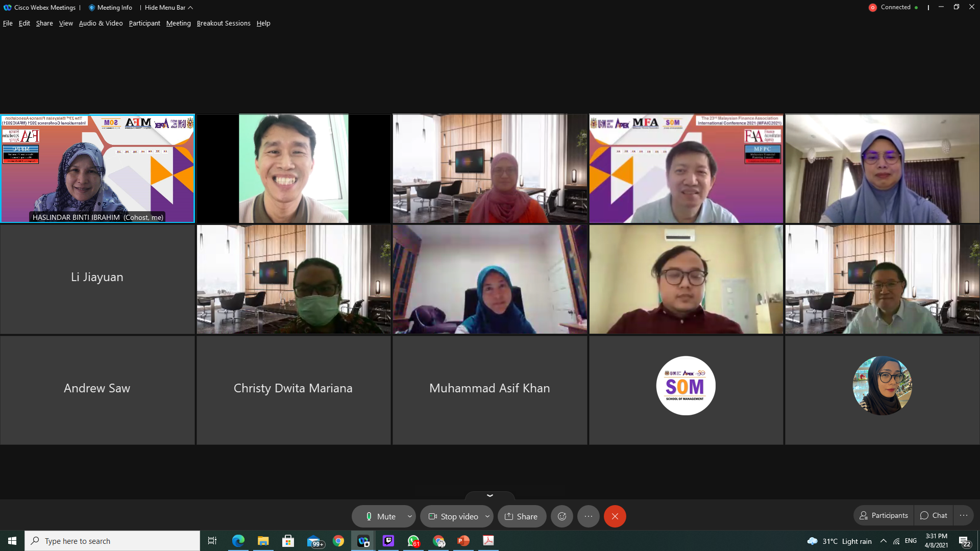The image size is (980, 551).
Task: Open more options ellipsis beside reactions
Action: (x=588, y=516)
